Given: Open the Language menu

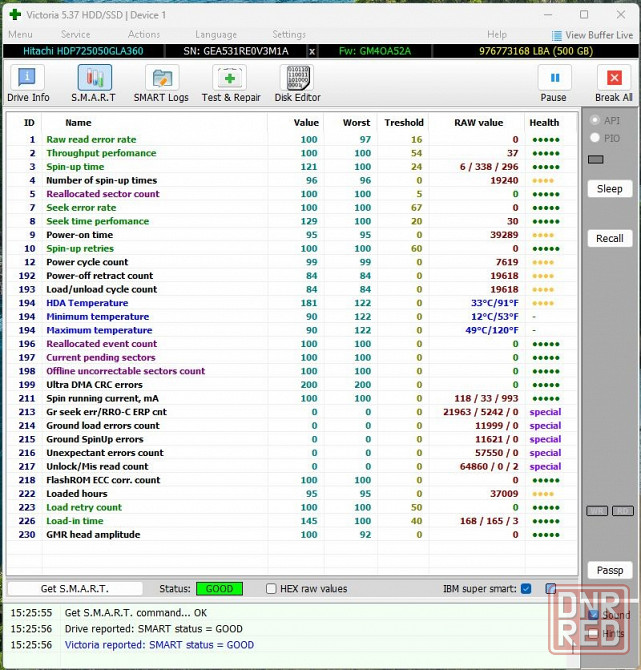Looking at the screenshot, I should [216, 35].
